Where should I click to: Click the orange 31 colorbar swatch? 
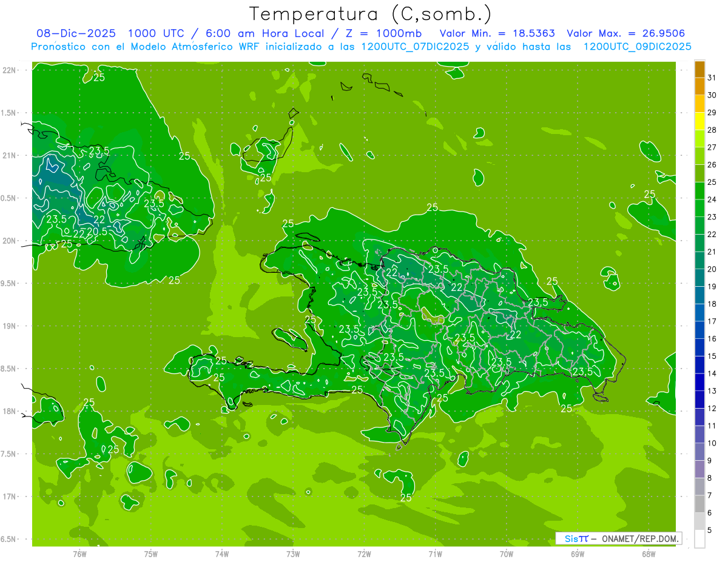tap(699, 69)
